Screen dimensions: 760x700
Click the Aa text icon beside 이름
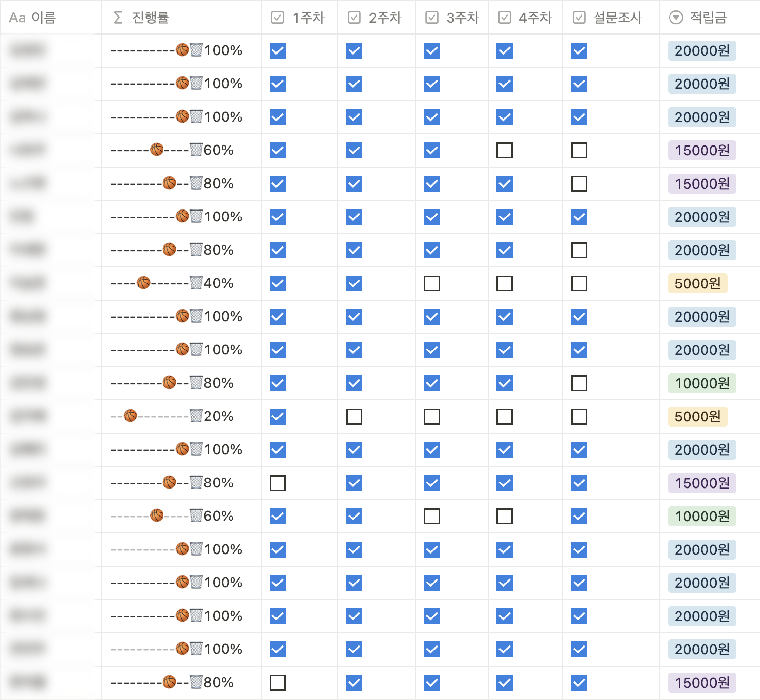[x=18, y=18]
